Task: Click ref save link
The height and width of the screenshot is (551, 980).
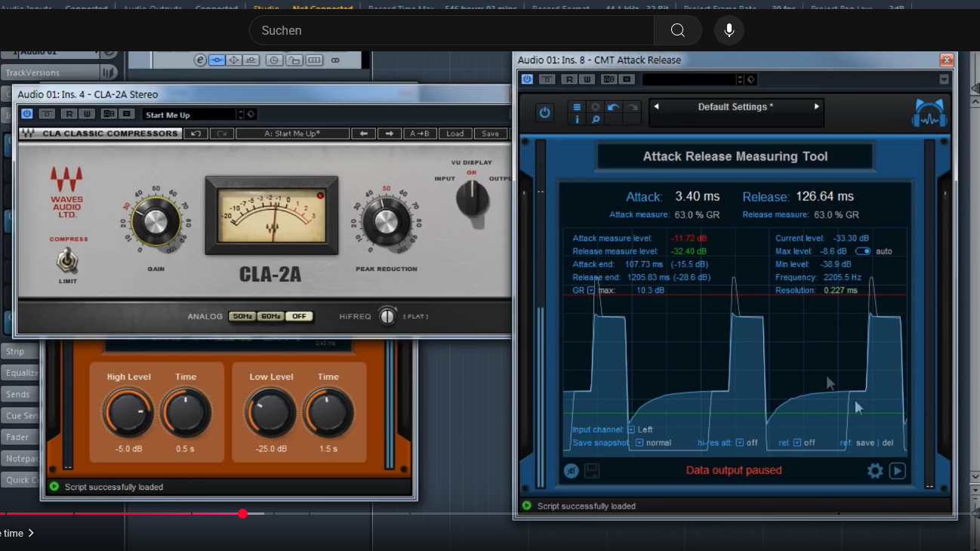Action: point(865,443)
